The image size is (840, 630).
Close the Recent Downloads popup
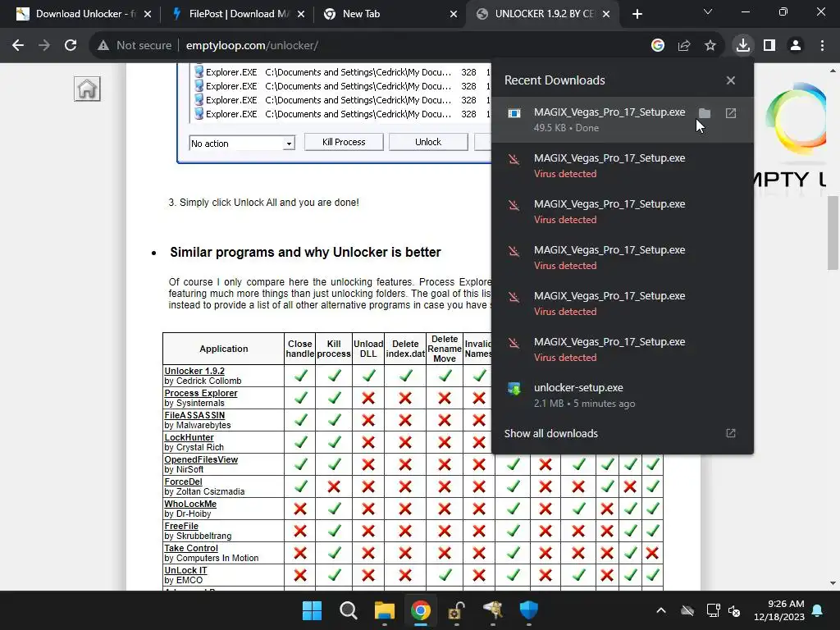[x=731, y=80]
